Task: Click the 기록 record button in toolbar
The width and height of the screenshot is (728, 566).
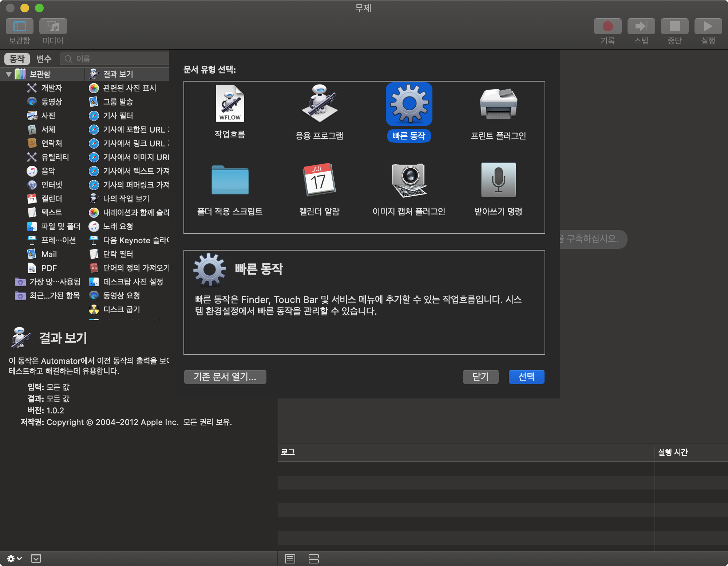Action: (x=607, y=27)
